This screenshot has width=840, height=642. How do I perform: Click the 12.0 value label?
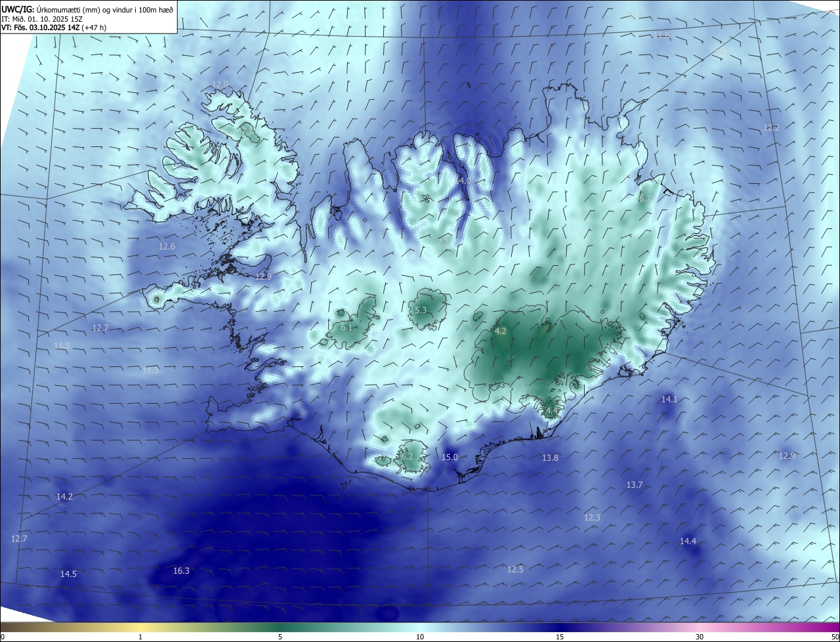(x=220, y=85)
